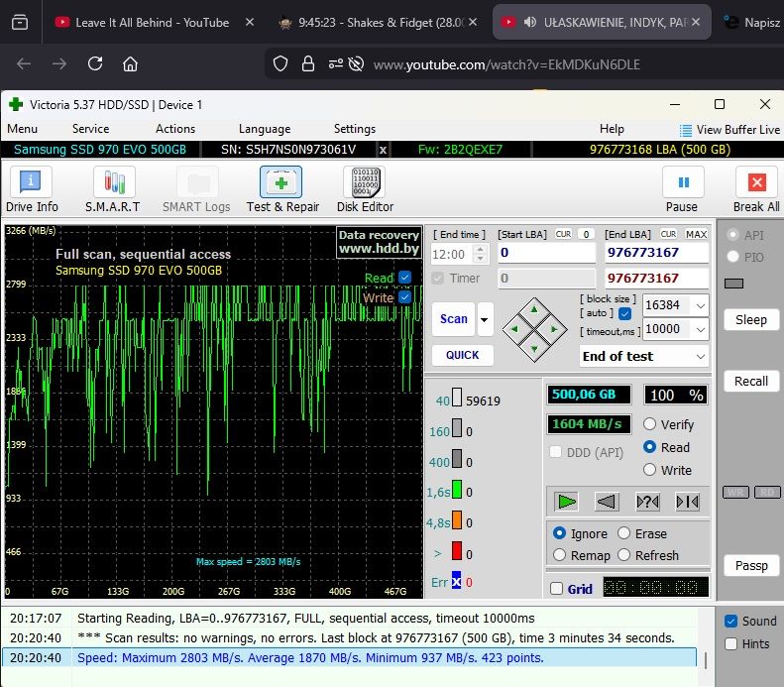784x687 pixels.
Task: Click the View Buffer Live icon
Action: (686, 130)
